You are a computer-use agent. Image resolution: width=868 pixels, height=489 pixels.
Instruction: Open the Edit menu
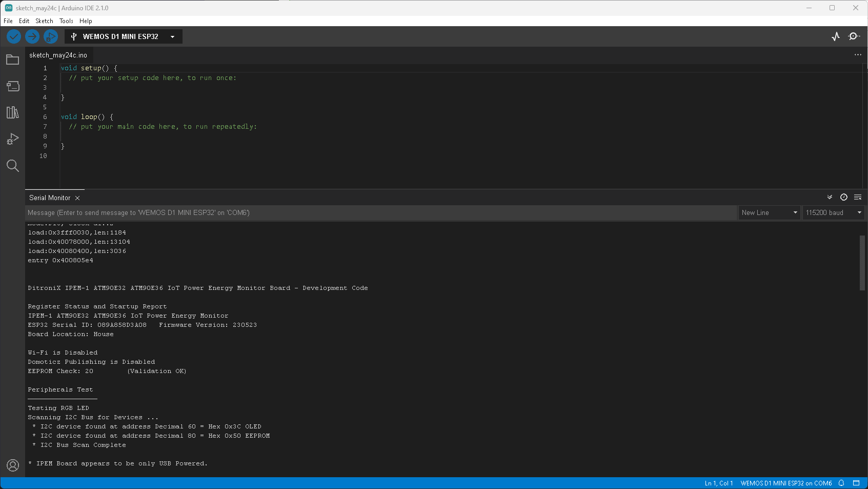24,21
